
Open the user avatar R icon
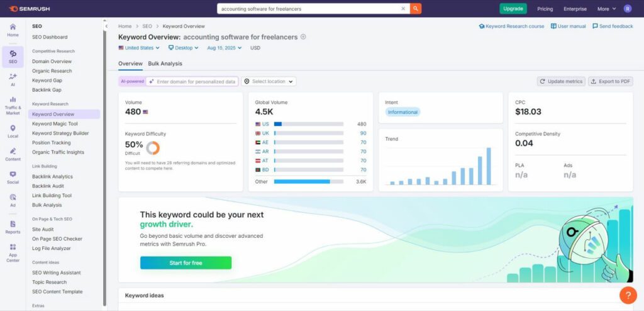point(627,9)
